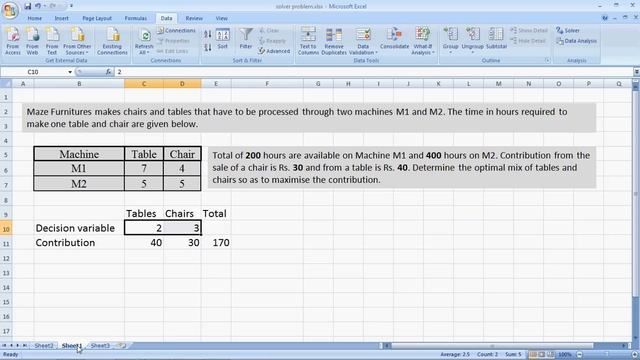Open the Sort dialog

point(222,39)
